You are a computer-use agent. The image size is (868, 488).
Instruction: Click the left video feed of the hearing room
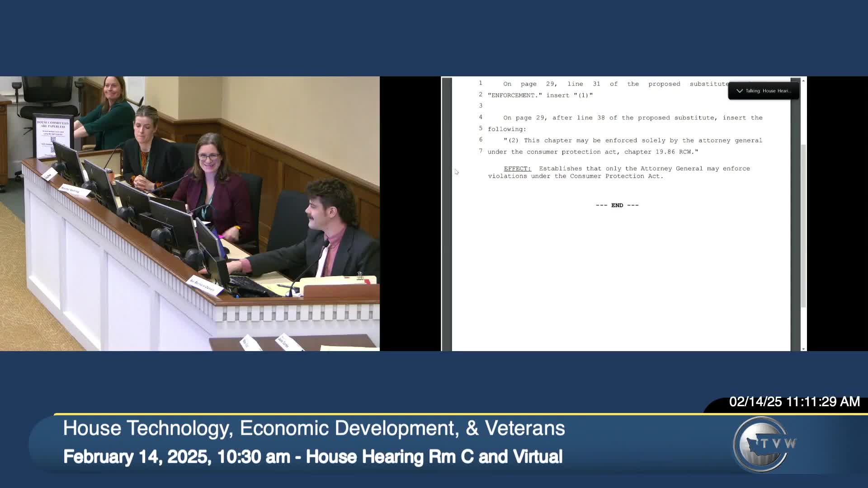coord(190,212)
